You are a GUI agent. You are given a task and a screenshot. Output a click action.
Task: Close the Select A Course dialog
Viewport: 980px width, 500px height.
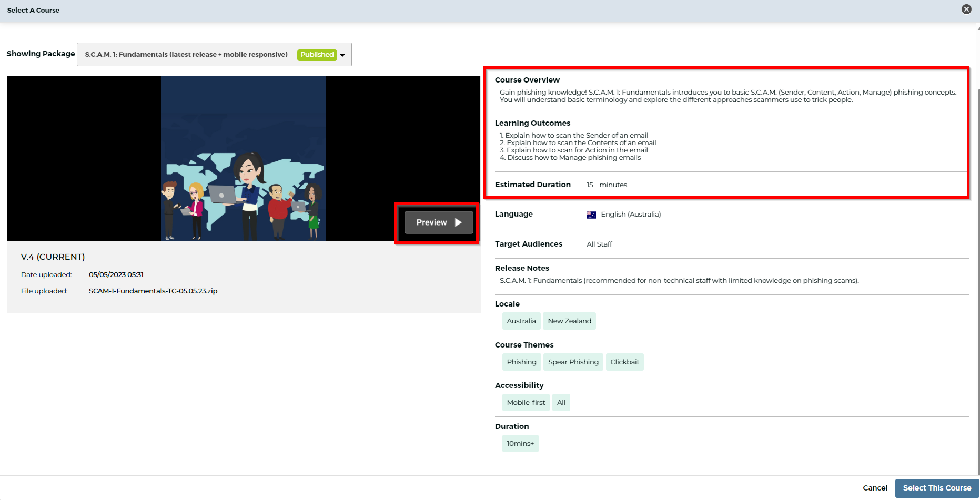click(966, 9)
